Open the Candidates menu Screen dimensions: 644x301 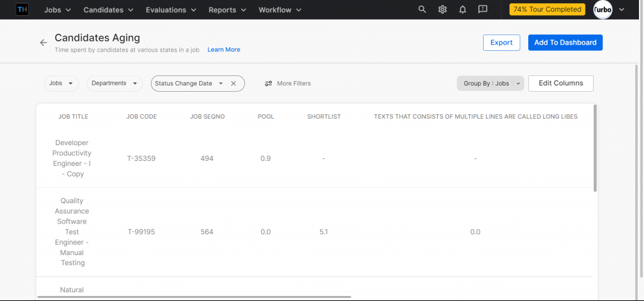click(108, 9)
